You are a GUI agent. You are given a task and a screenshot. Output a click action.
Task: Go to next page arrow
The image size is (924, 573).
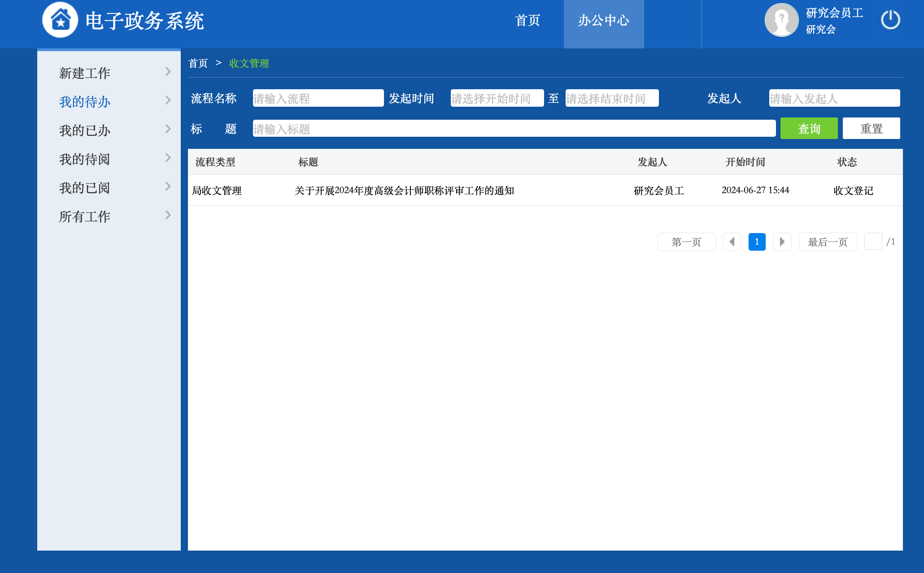(782, 242)
